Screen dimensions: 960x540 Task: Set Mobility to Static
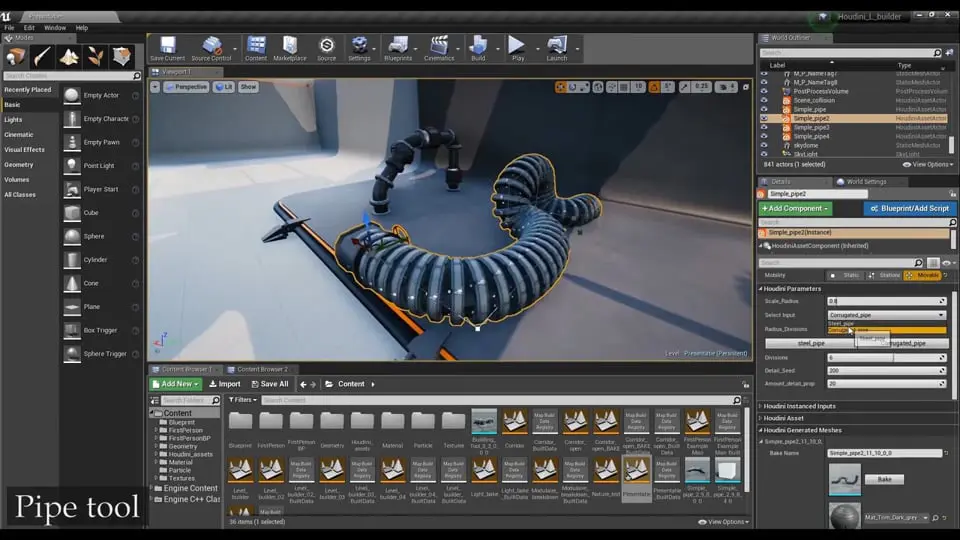click(x=844, y=276)
